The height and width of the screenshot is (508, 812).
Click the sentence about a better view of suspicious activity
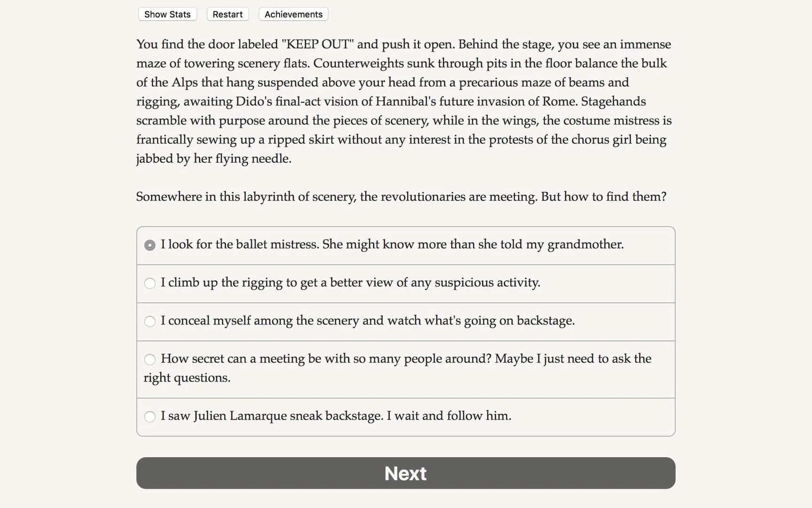(350, 282)
